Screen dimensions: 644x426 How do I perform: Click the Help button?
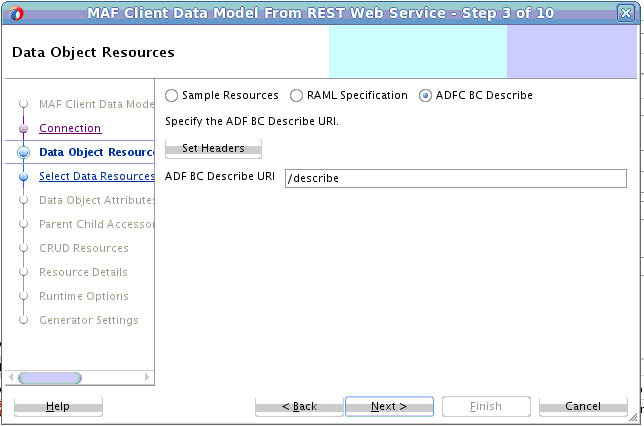click(58, 406)
